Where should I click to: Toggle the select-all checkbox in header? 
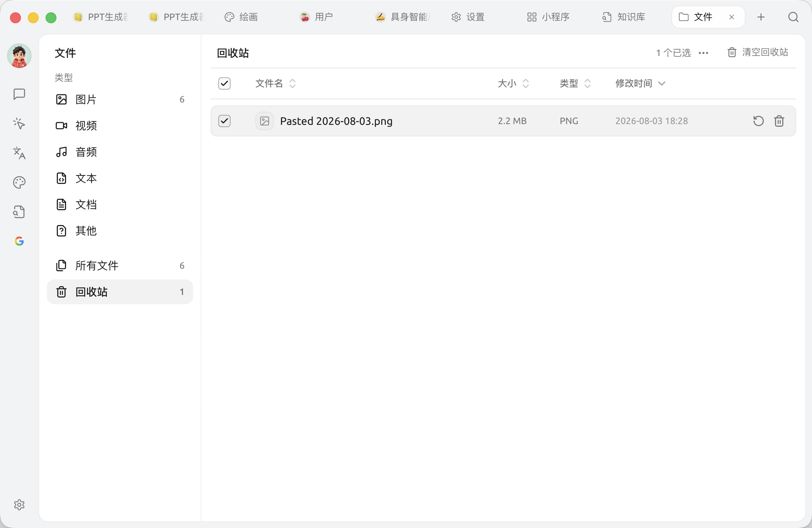coord(224,83)
